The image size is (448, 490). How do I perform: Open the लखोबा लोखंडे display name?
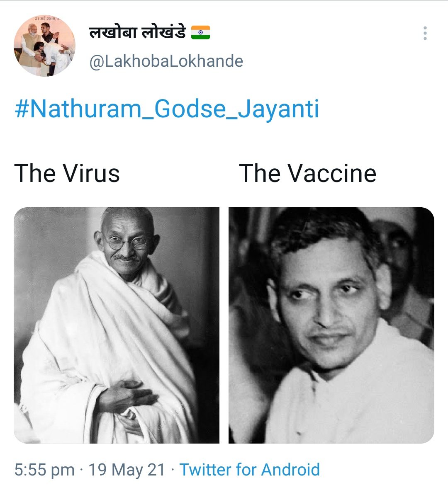138,32
